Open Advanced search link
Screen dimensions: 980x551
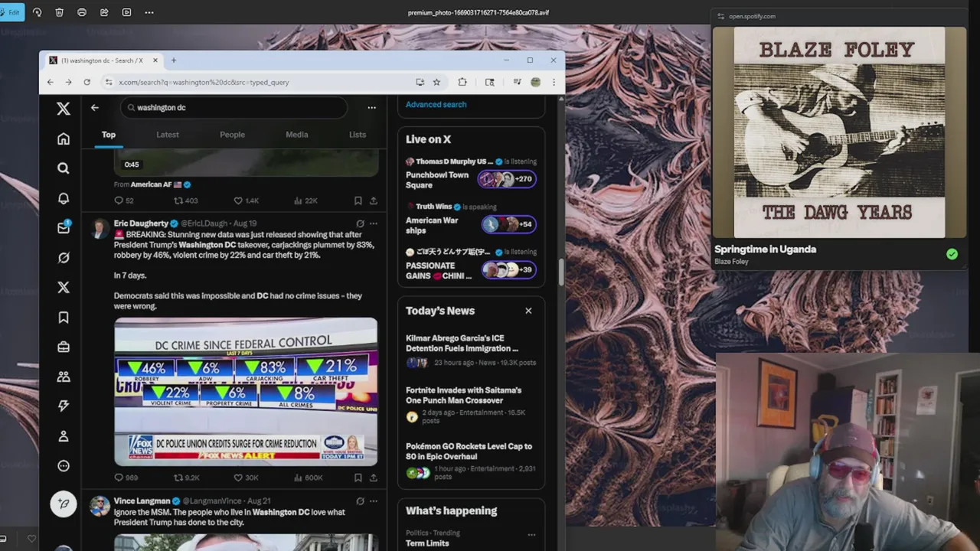coord(436,104)
